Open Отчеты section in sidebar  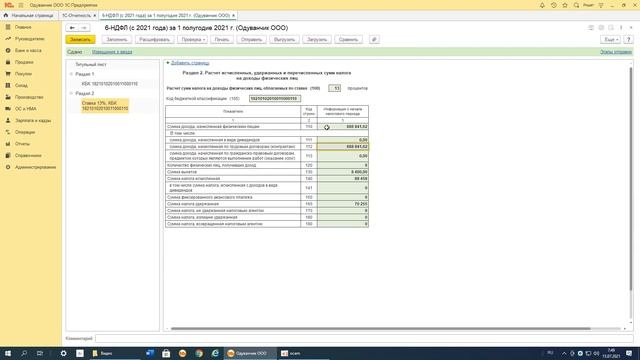coord(22,144)
